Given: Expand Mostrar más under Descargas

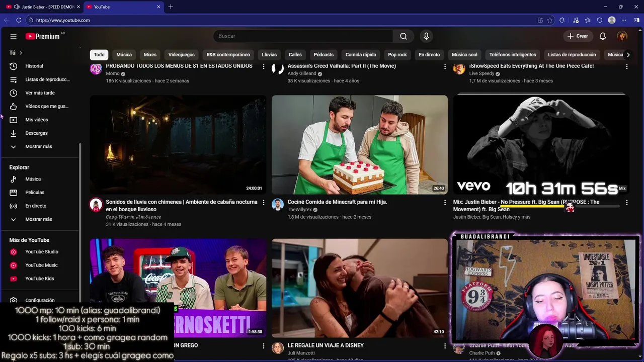Looking at the screenshot, I should click(40, 146).
